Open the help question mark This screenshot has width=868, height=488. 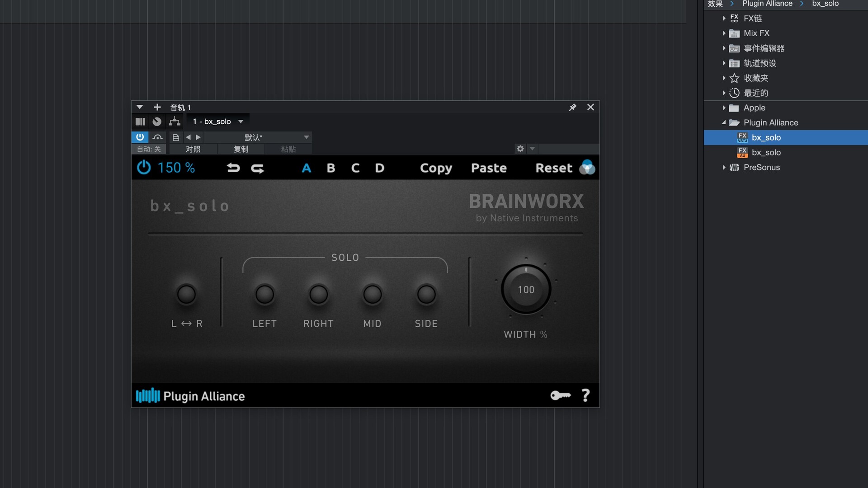click(x=585, y=395)
